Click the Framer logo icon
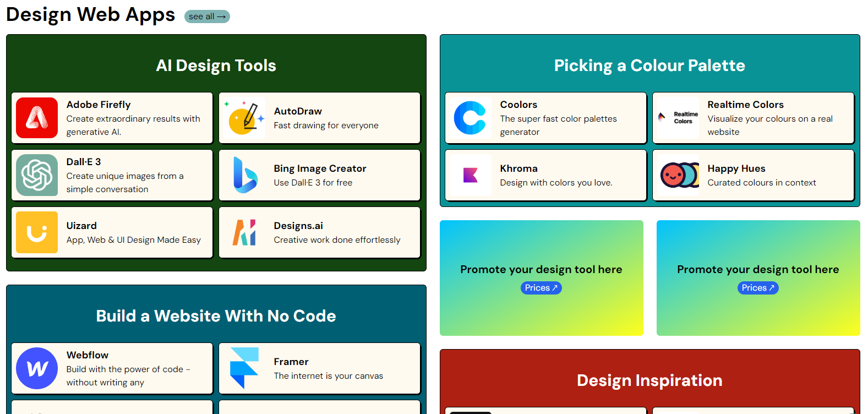Screen dimensions: 868x414 [x=244, y=368]
